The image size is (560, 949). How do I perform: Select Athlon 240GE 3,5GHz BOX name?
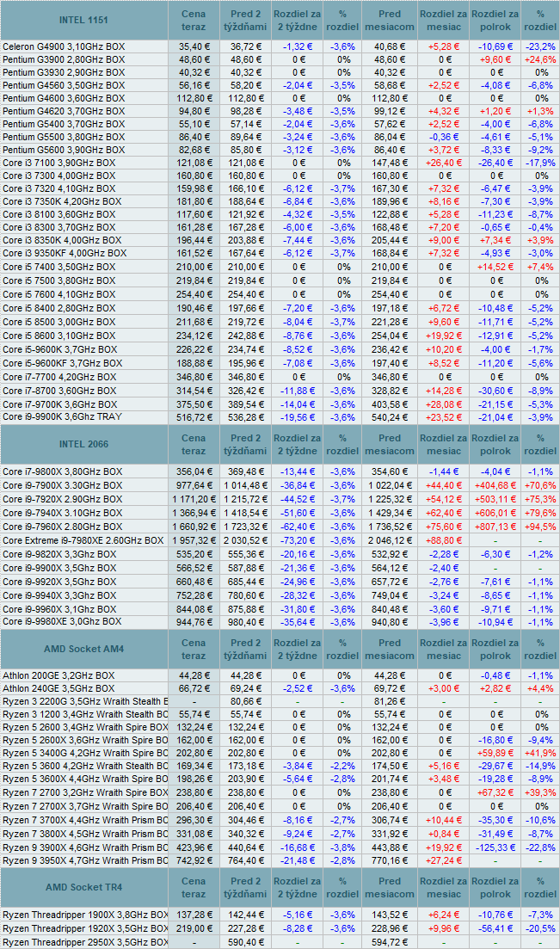click(x=58, y=689)
